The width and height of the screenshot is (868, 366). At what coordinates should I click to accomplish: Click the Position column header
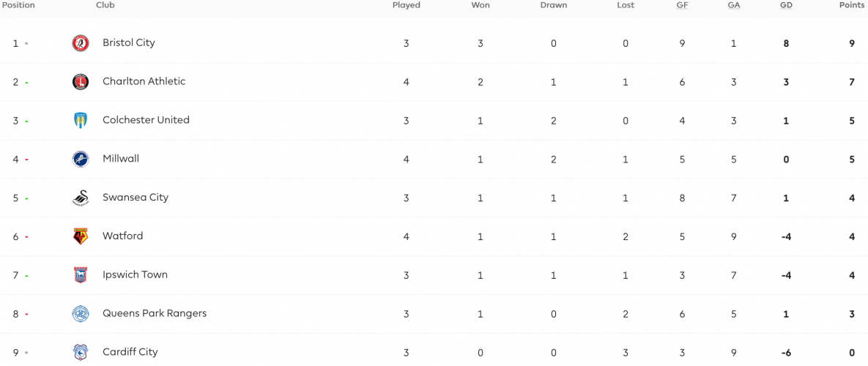(x=19, y=5)
